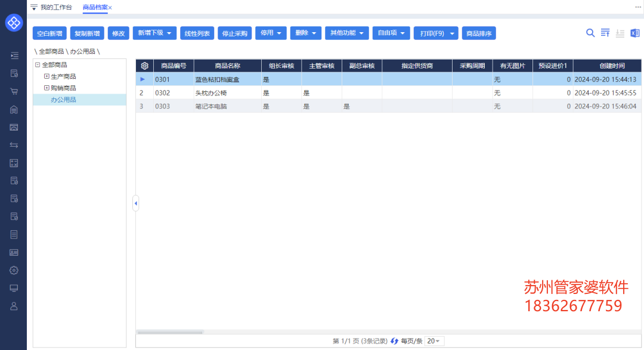Image resolution: width=644 pixels, height=350 pixels.
Task: Click the Excel export icon
Action: click(x=635, y=33)
